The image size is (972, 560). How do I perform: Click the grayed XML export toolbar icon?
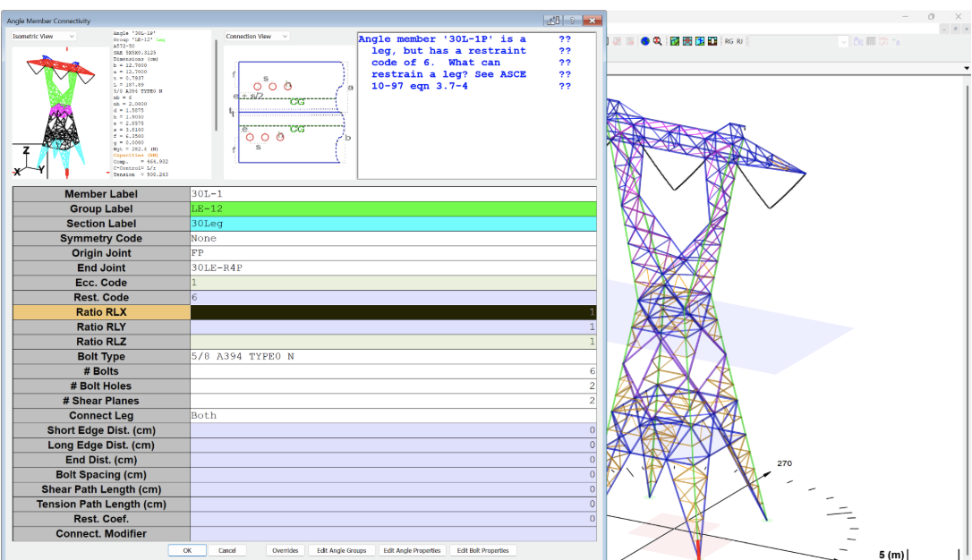[883, 41]
